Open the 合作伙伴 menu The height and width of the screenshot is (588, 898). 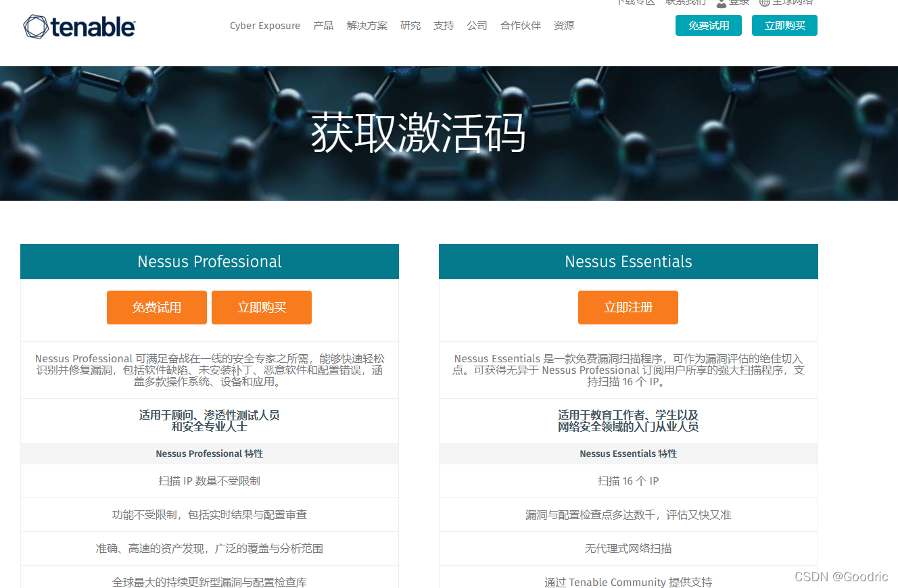521,26
